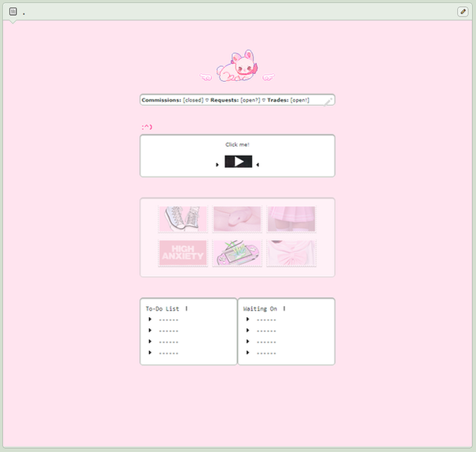This screenshot has width=476, height=452.
Task: Click the pencil edit button in the header
Action: click(463, 12)
